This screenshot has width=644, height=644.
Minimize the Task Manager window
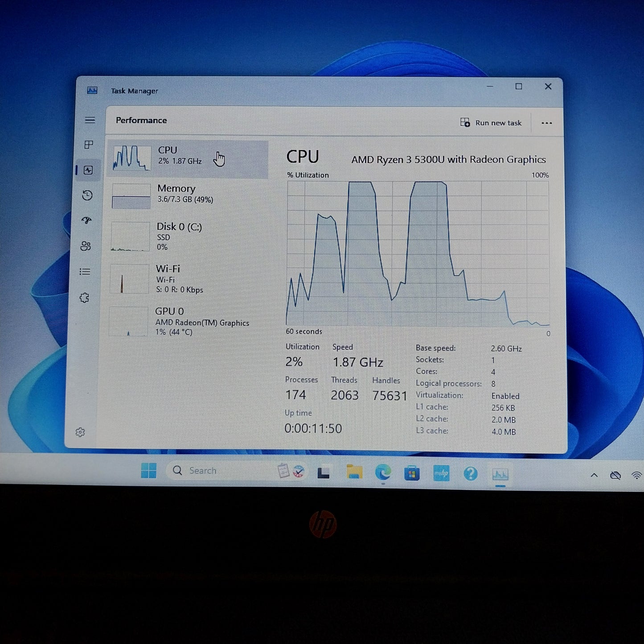pyautogui.click(x=490, y=86)
